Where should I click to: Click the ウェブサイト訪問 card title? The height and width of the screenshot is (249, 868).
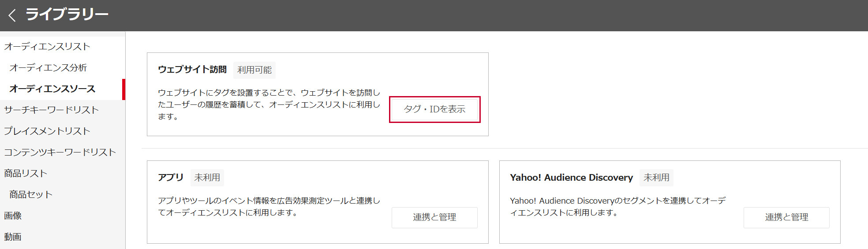tap(192, 70)
